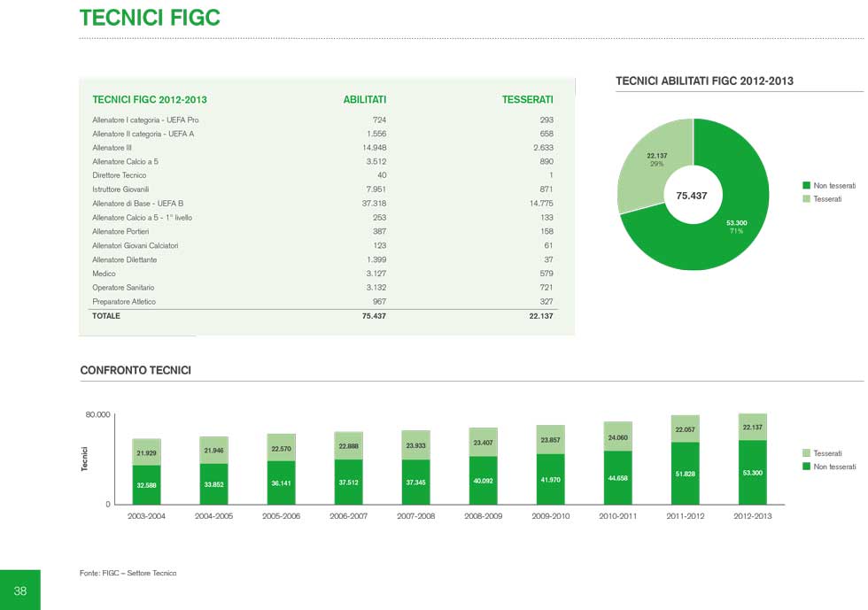Click the TOTALE row label in the table
868x610 pixels.
(106, 316)
